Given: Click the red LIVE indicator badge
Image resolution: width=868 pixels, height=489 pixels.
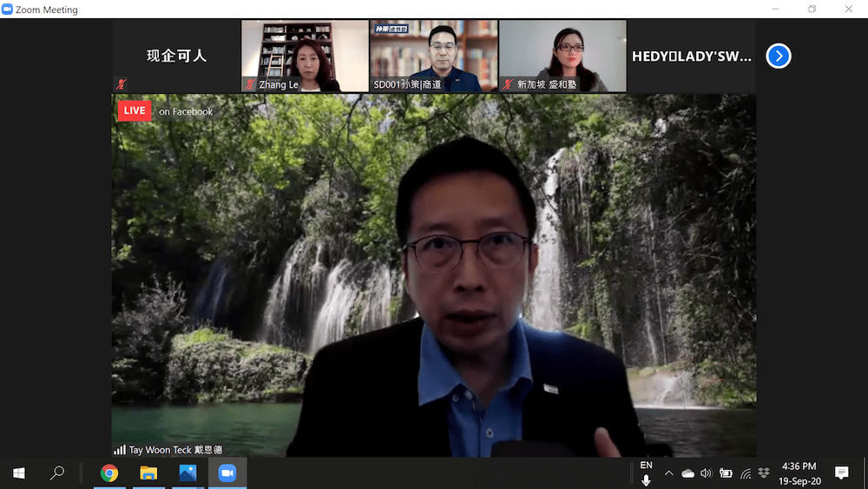Looking at the screenshot, I should [135, 111].
